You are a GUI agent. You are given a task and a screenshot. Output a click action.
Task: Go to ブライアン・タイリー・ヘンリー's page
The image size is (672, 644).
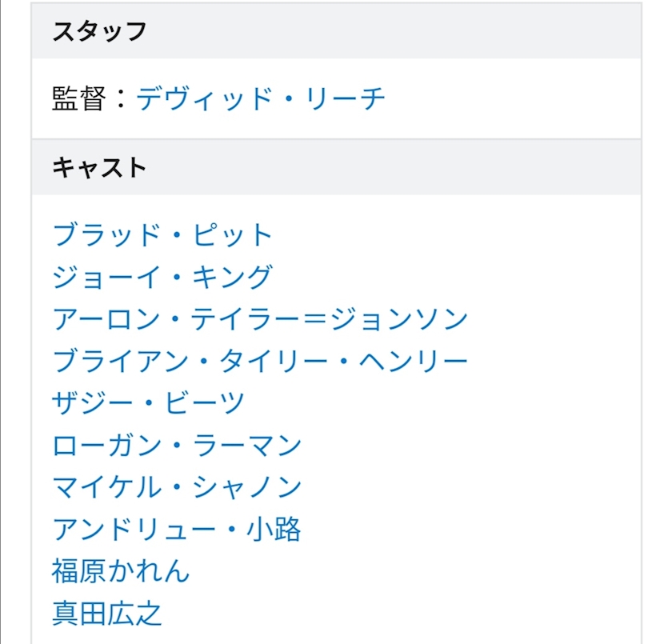[x=260, y=361]
